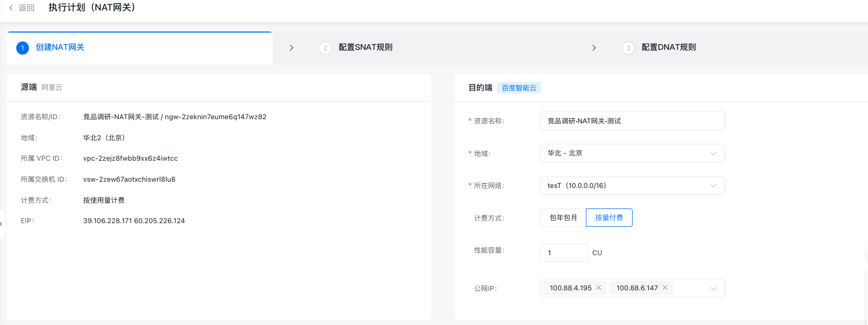Click the 百度智能云 tag
Image resolution: width=868 pixels, height=325 pixels.
coord(519,88)
